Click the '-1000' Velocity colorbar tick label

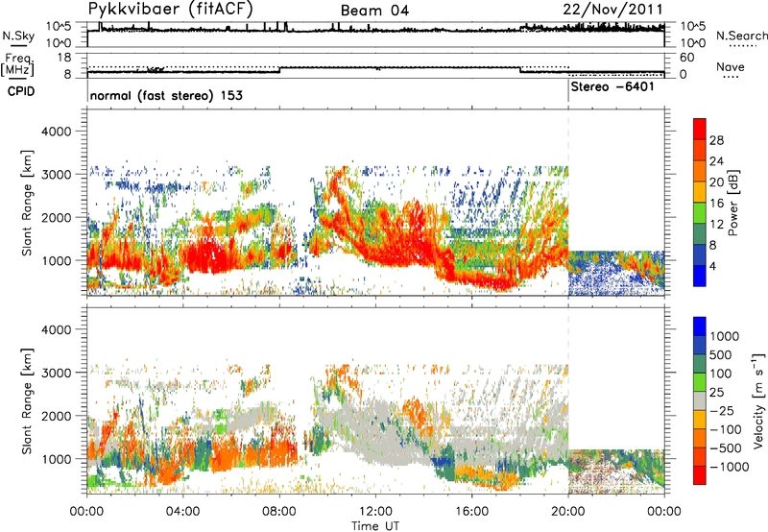coord(729,467)
